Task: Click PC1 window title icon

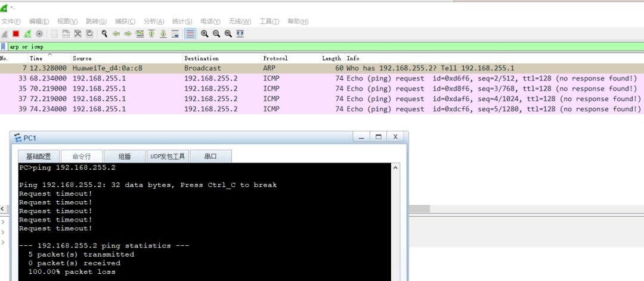Action: point(17,138)
